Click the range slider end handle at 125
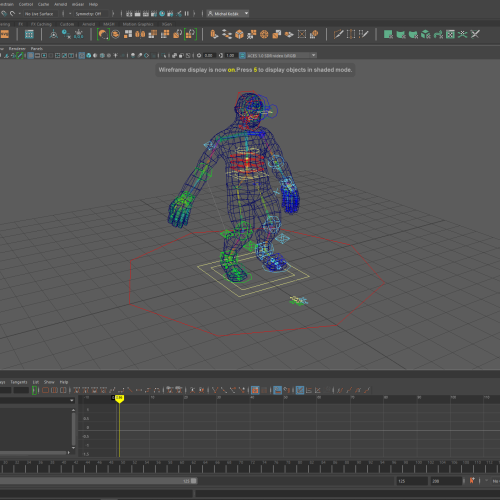 [194, 481]
